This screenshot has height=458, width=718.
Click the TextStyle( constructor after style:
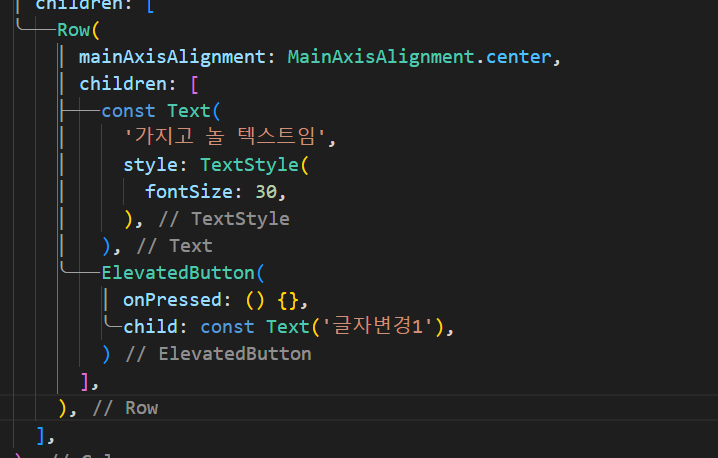click(250, 165)
